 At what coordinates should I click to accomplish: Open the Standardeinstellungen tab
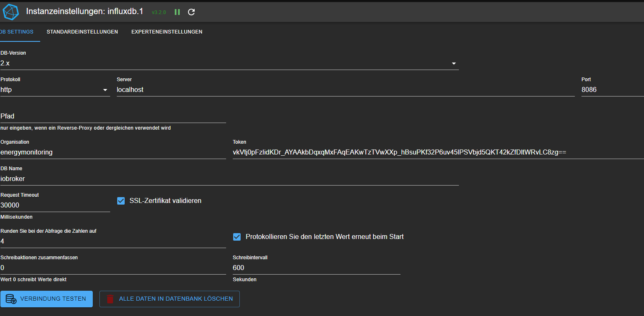(x=82, y=32)
